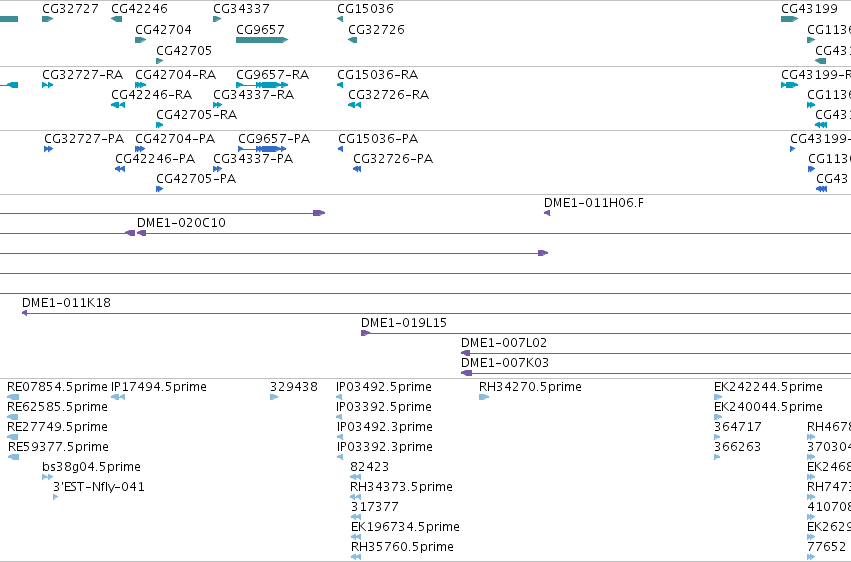Screen dimensions: 851x562
Task: Open transcript CG15036-RA label
Action: coord(377,75)
